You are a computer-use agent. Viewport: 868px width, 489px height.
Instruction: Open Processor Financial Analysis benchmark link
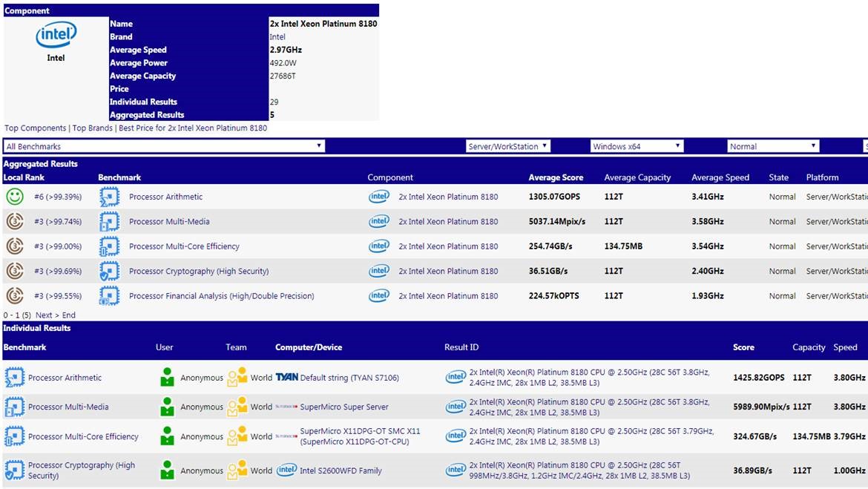click(221, 296)
